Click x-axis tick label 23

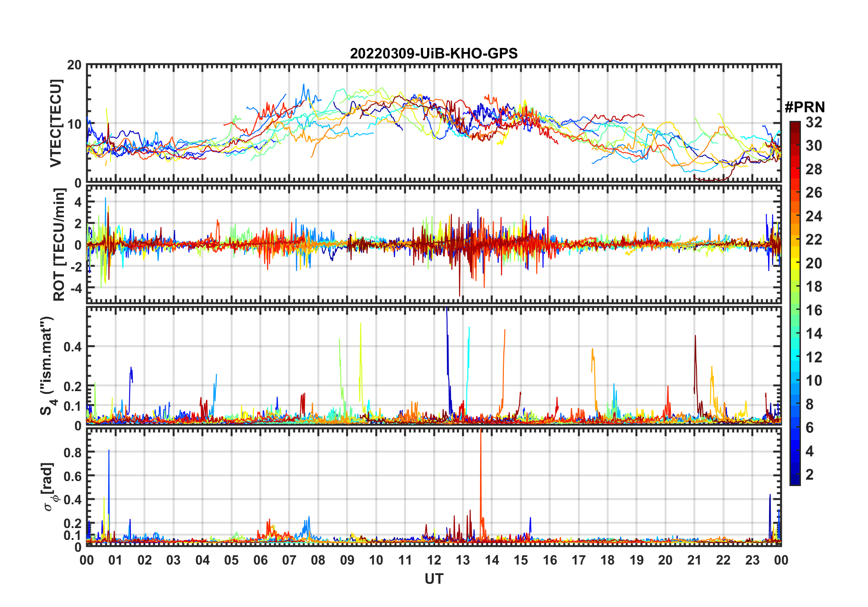(x=753, y=560)
